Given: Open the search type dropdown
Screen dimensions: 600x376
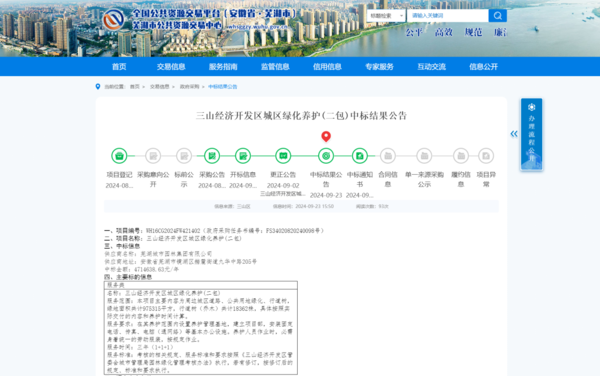Looking at the screenshot, I should point(386,16).
